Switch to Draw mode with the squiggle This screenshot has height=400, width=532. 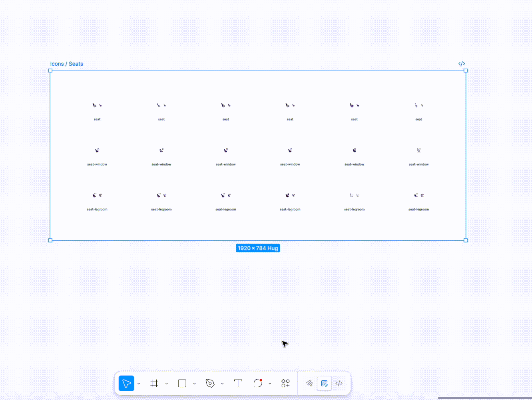pos(309,383)
